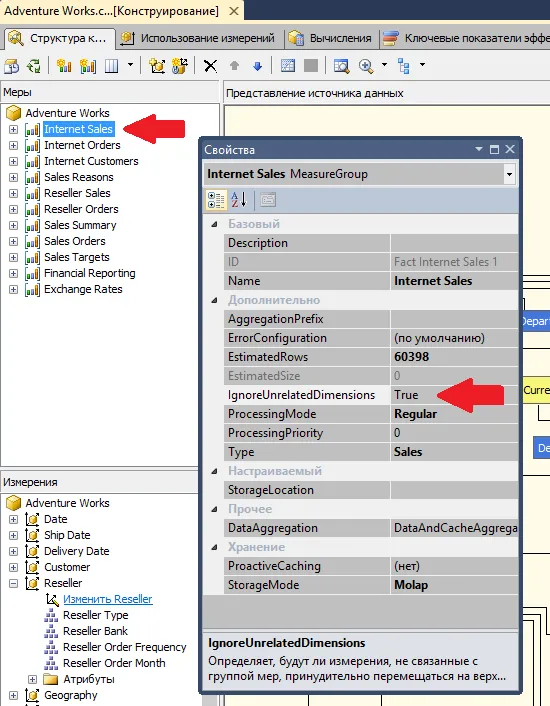The image size is (550, 706).
Task: Open the Internet Sales MeasureGroup object dropdown
Action: pyautogui.click(x=509, y=174)
